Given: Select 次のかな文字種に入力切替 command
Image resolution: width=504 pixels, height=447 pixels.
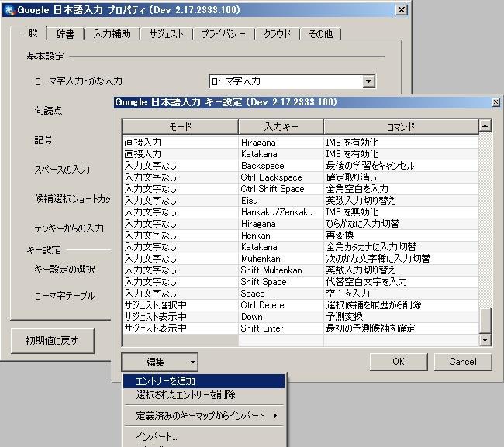Looking at the screenshot, I should coord(401,259).
